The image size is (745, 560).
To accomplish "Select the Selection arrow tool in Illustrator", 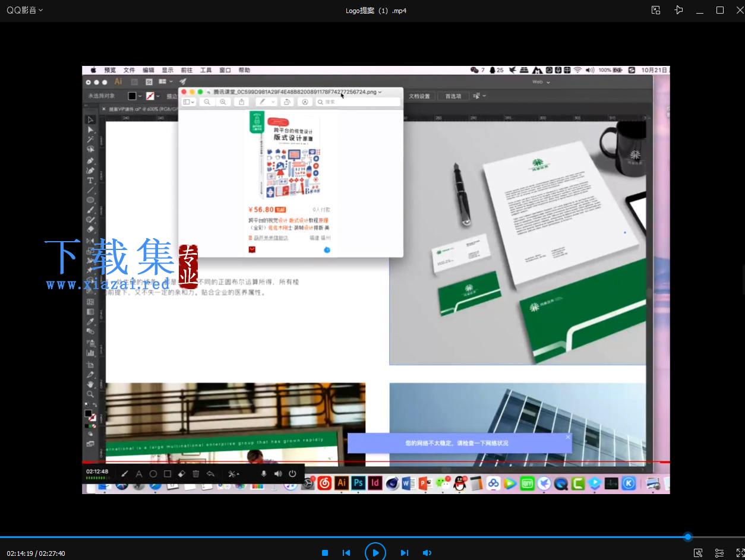I will pyautogui.click(x=90, y=120).
